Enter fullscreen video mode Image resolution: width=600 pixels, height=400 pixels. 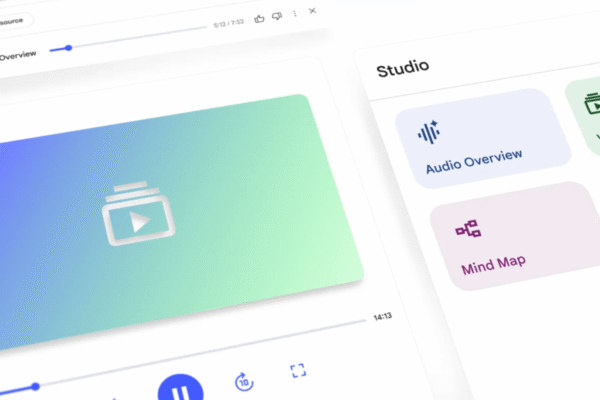coord(298,371)
